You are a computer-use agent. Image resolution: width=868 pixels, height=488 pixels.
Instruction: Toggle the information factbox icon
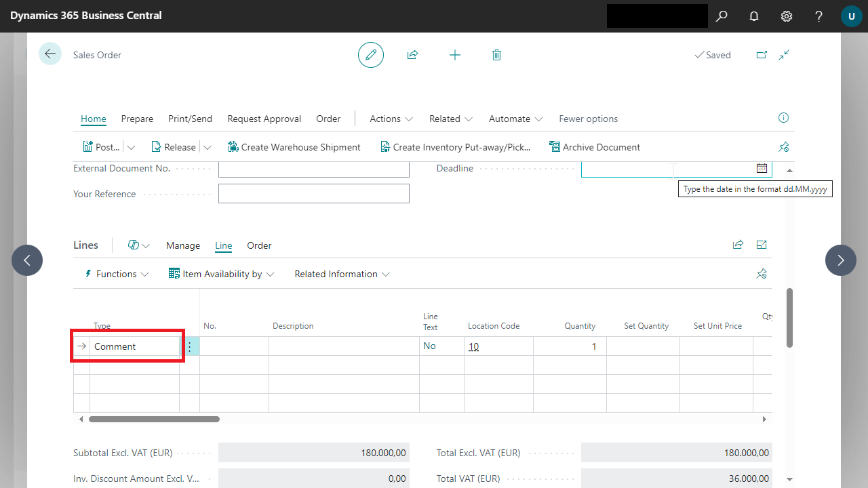click(783, 118)
